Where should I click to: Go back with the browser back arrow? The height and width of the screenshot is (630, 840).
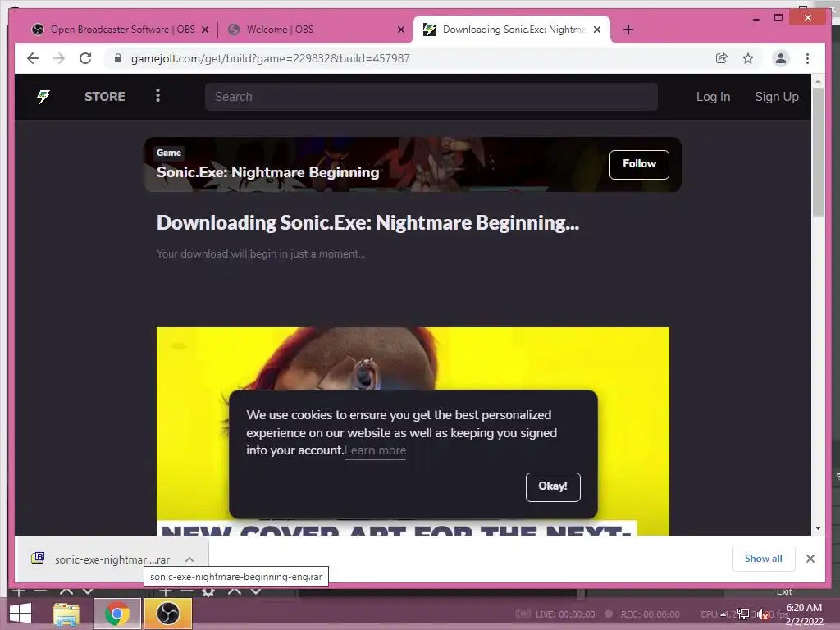33,58
